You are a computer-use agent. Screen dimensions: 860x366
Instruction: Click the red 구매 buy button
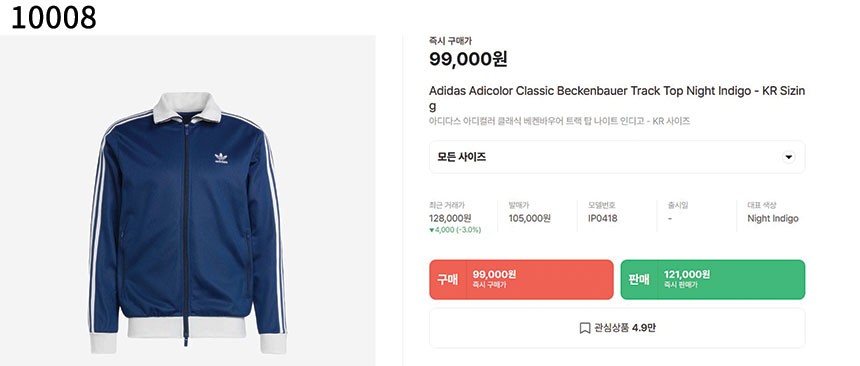coord(521,279)
